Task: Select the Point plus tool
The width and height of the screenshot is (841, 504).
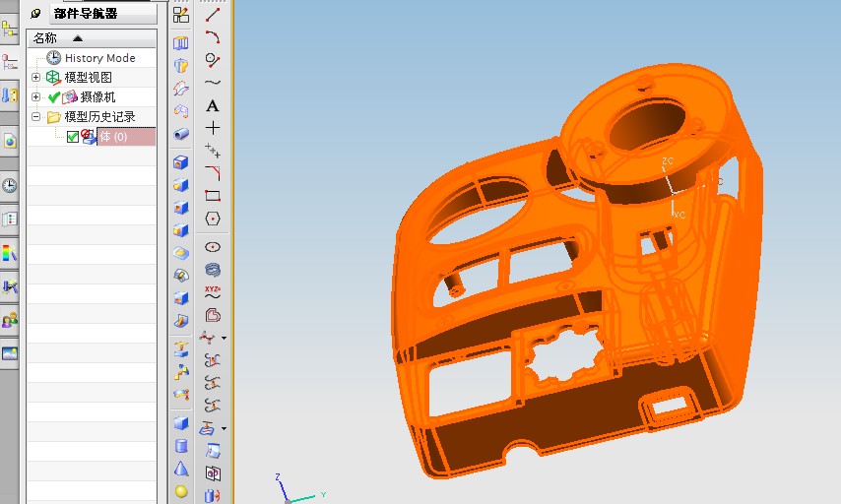Action: [213, 128]
